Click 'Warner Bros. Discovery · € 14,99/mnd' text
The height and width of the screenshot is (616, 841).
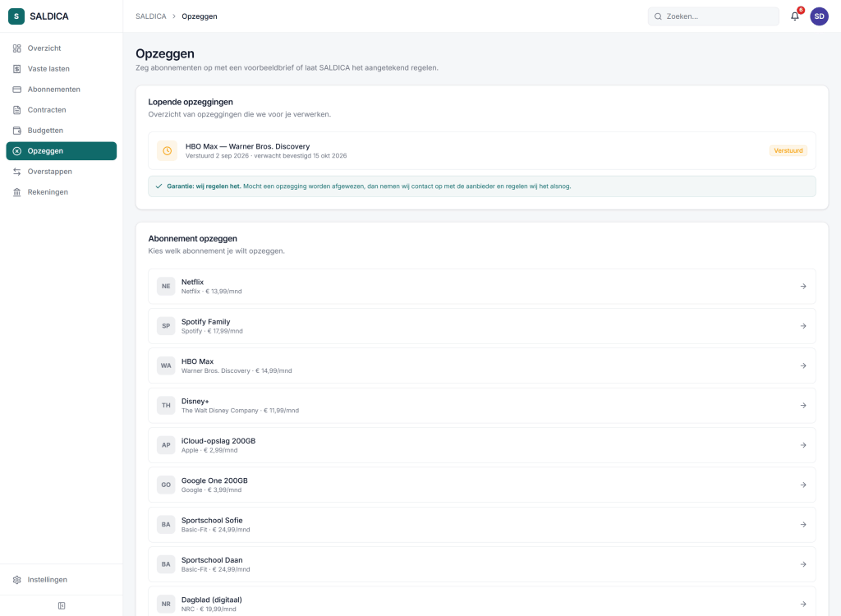point(237,370)
